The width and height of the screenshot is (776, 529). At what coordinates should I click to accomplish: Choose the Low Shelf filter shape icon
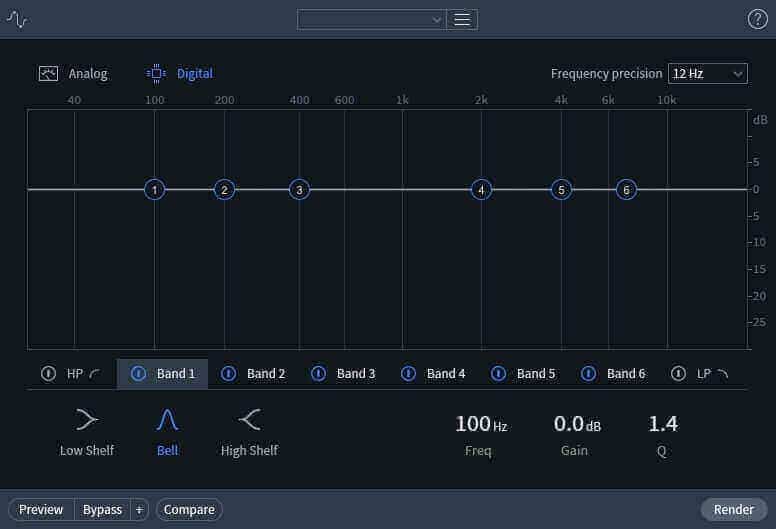click(87, 420)
